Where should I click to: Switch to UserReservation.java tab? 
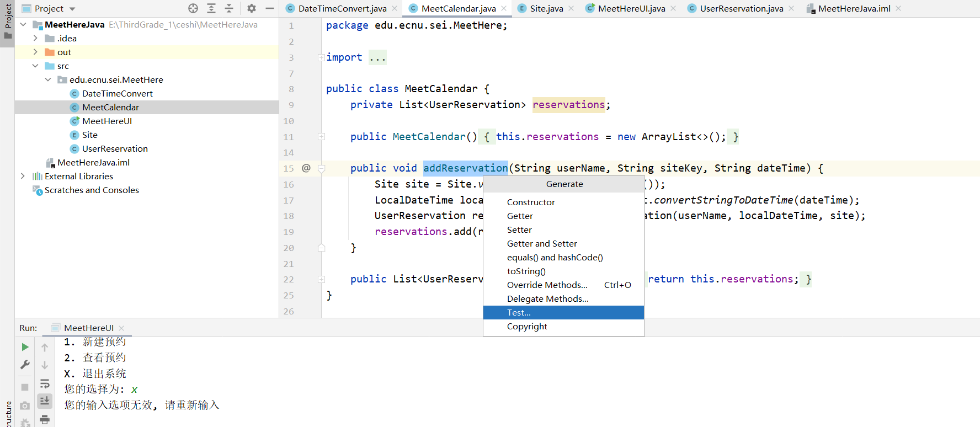(741, 8)
